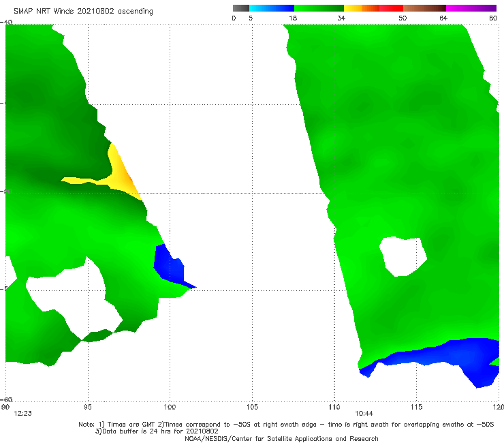Click the longitude axis label '95'
This screenshot has width=504, height=443.
click(x=87, y=407)
